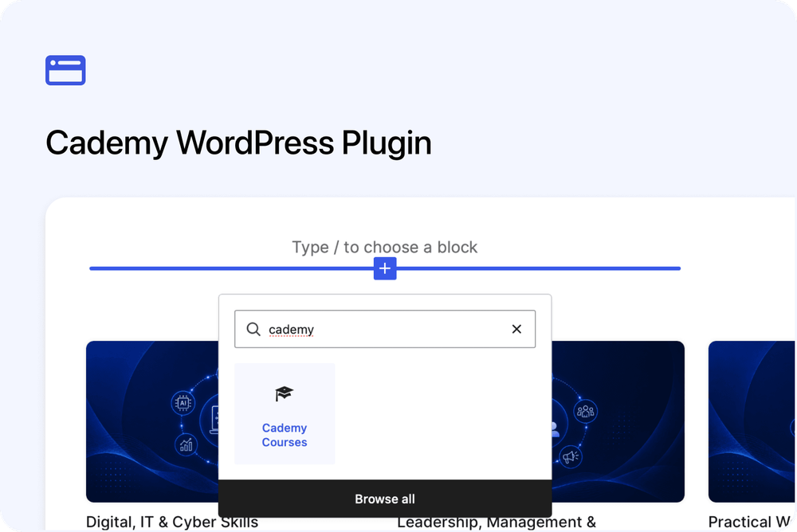Focus the block search input field
Viewport: 797px width, 532px height.
click(x=385, y=329)
